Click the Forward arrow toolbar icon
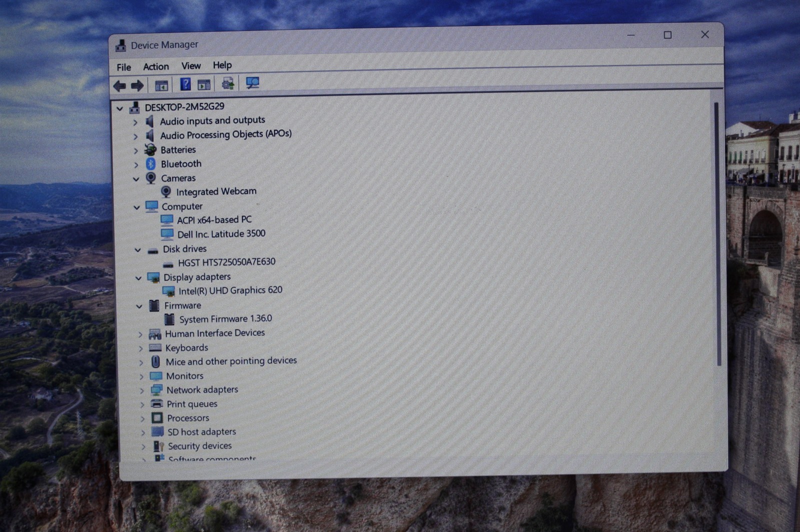 pyautogui.click(x=137, y=86)
